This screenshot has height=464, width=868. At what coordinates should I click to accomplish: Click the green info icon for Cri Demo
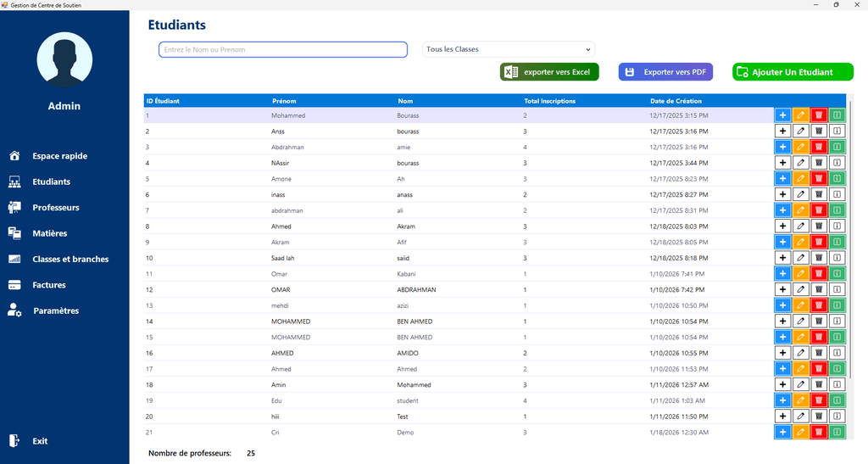pos(837,433)
